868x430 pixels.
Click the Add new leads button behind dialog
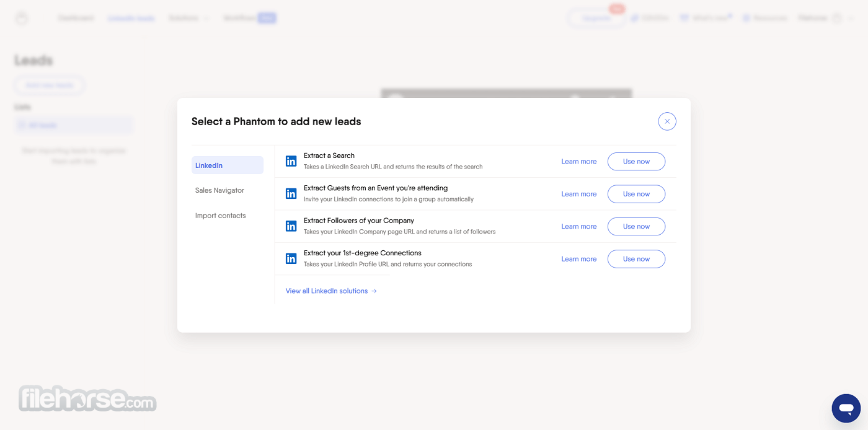50,86
